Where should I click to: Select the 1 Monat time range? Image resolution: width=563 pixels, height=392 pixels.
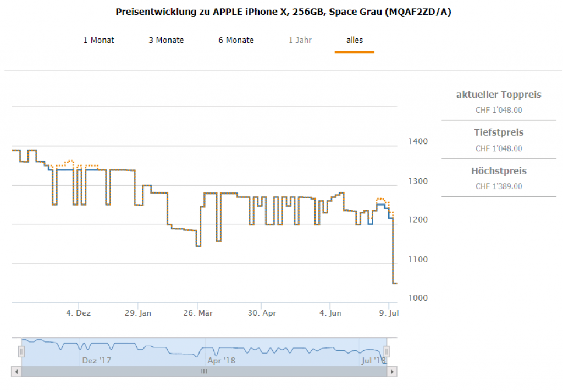(x=99, y=40)
